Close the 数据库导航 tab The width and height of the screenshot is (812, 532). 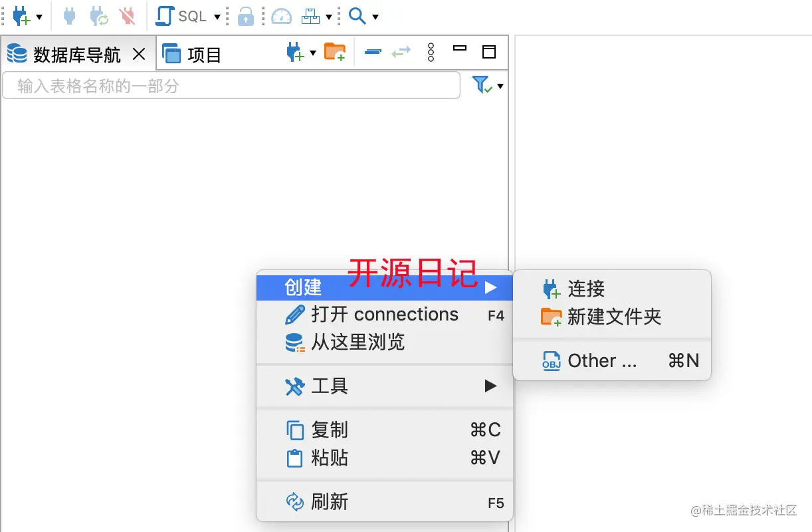[139, 55]
